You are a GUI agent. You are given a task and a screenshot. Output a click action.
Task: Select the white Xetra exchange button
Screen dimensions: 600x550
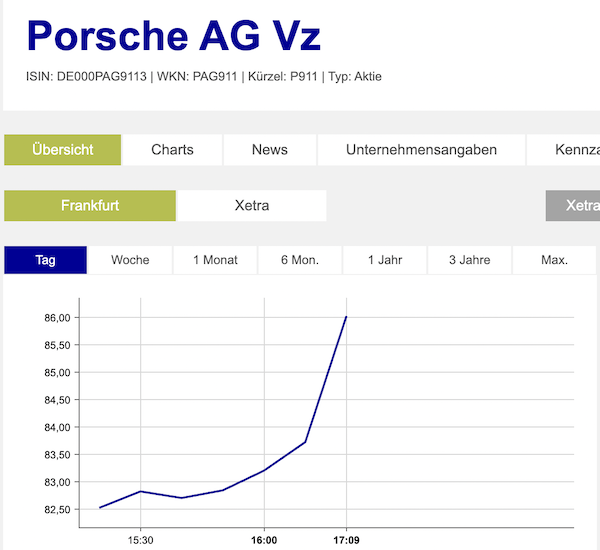252,206
